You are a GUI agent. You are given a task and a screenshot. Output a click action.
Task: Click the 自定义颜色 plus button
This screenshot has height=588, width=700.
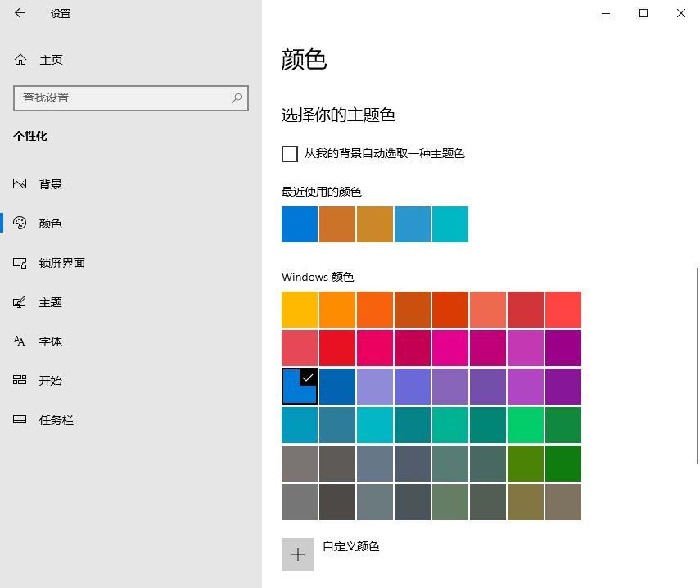pyautogui.click(x=298, y=554)
